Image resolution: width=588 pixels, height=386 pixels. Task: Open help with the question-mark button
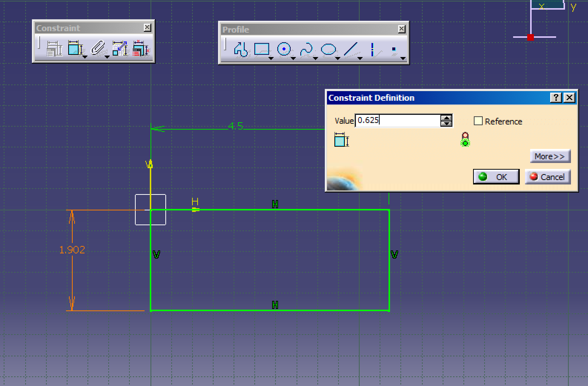pos(556,97)
